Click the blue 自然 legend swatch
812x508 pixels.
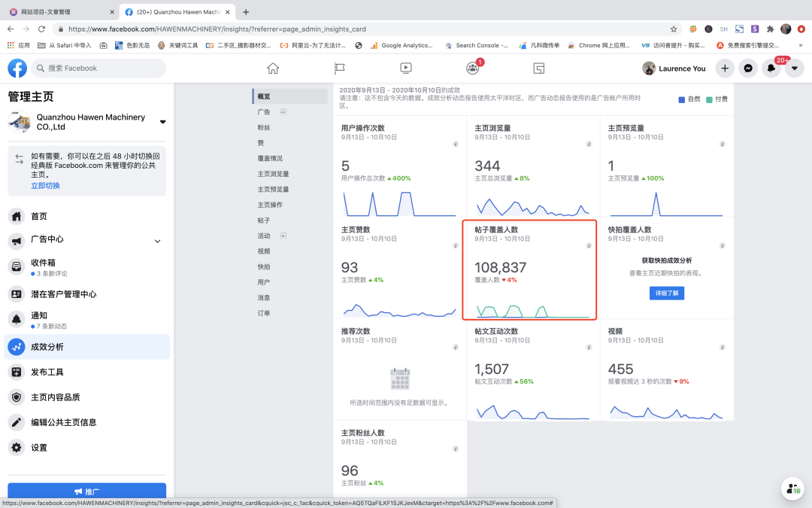pos(681,99)
